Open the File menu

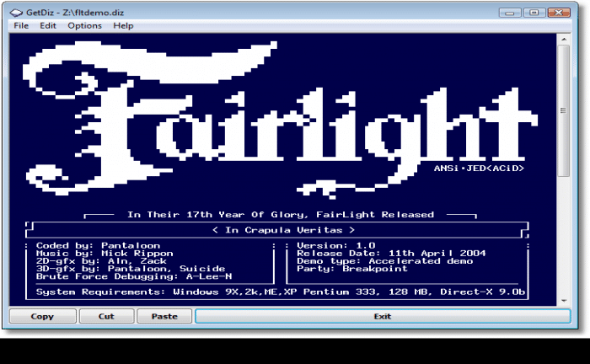(x=21, y=26)
